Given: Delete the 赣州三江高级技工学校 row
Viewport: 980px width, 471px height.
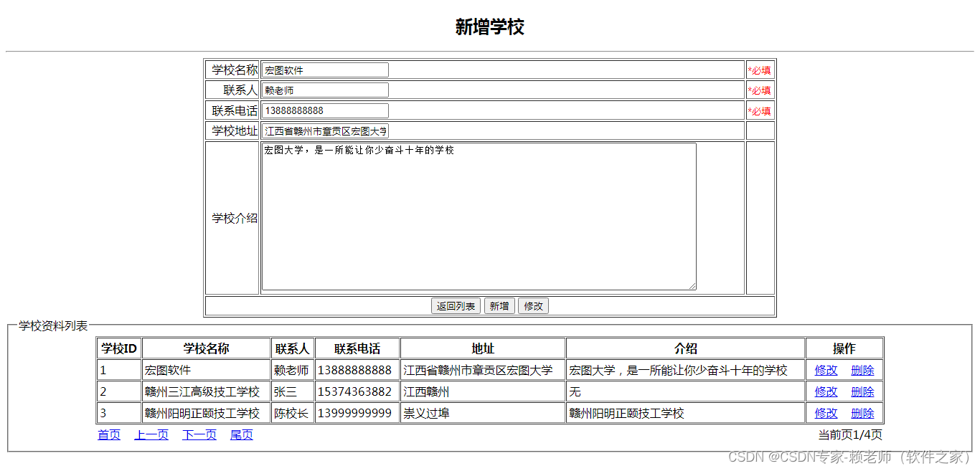Looking at the screenshot, I should tap(862, 391).
